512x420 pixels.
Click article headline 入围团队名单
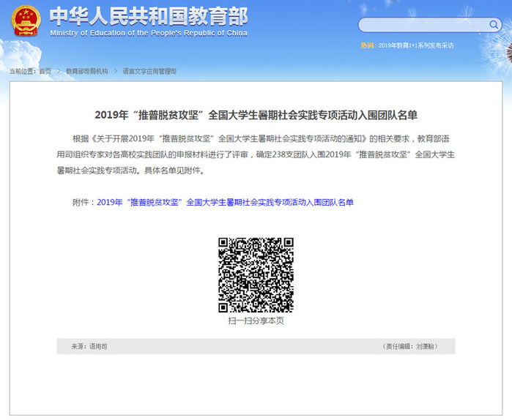256,115
